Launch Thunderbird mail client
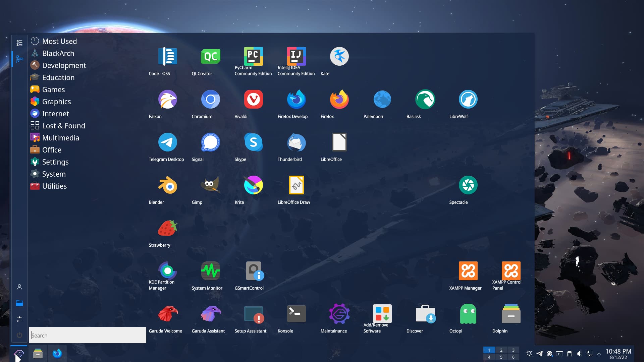This screenshot has height=362, width=644. [x=296, y=142]
